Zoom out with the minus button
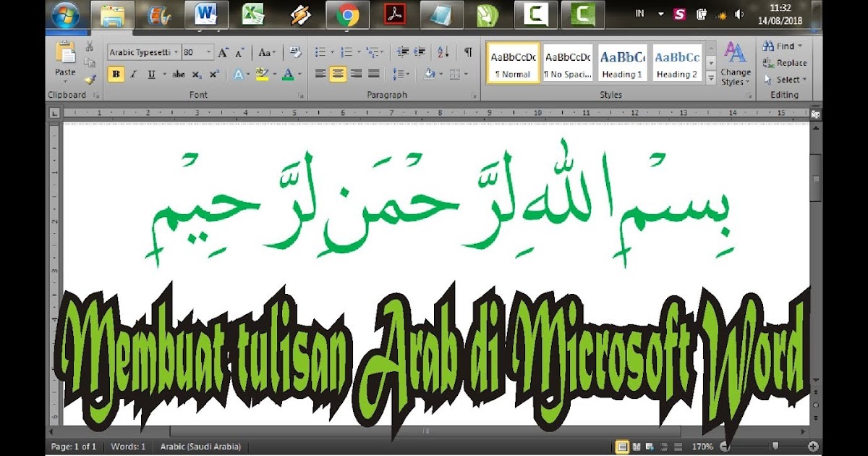Screen dimensions: 868x456 [x=724, y=447]
